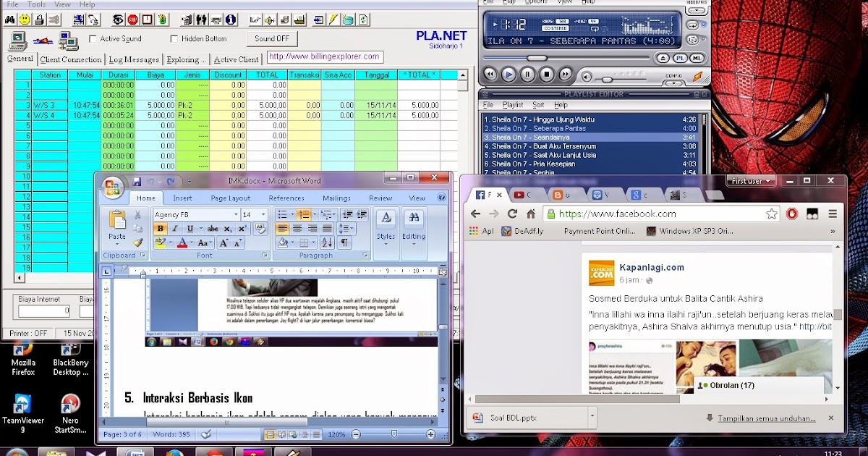Viewport: 868px width, 456px height.
Task: Select Sheila On 7 - Buat Aku Tersenyum track
Action: pyautogui.click(x=590, y=146)
